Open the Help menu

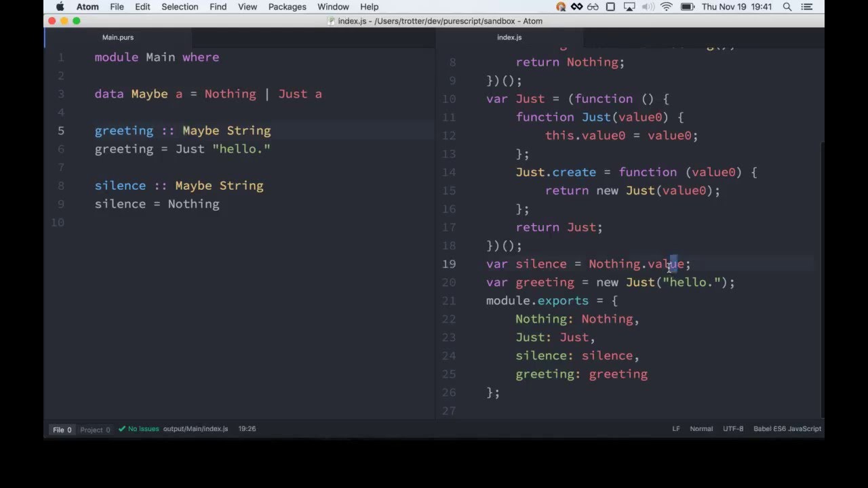pos(369,7)
